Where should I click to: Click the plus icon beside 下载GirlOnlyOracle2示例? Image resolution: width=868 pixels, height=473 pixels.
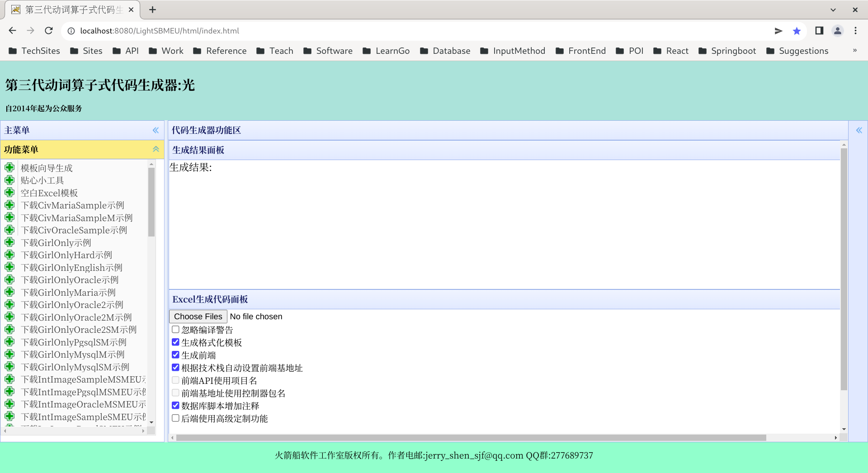pos(9,304)
